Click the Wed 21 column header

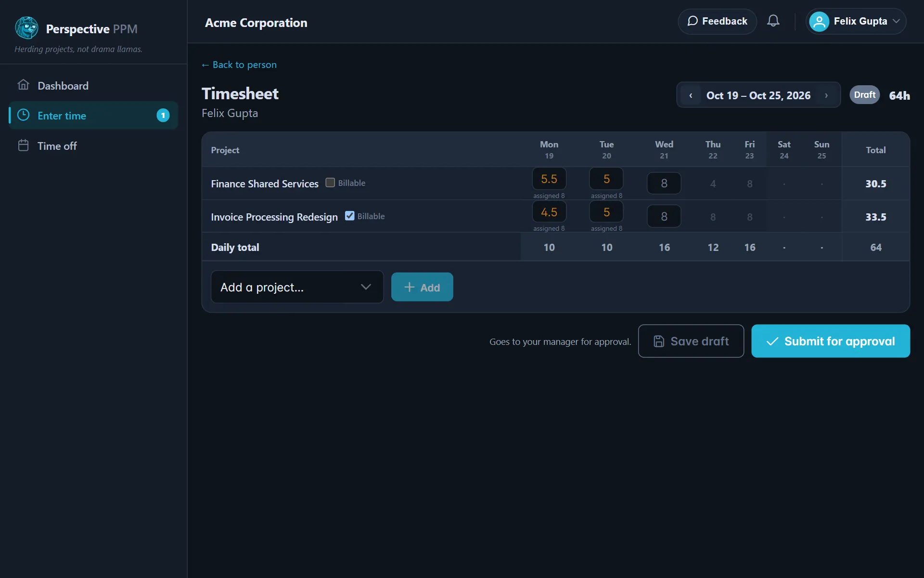click(x=664, y=150)
